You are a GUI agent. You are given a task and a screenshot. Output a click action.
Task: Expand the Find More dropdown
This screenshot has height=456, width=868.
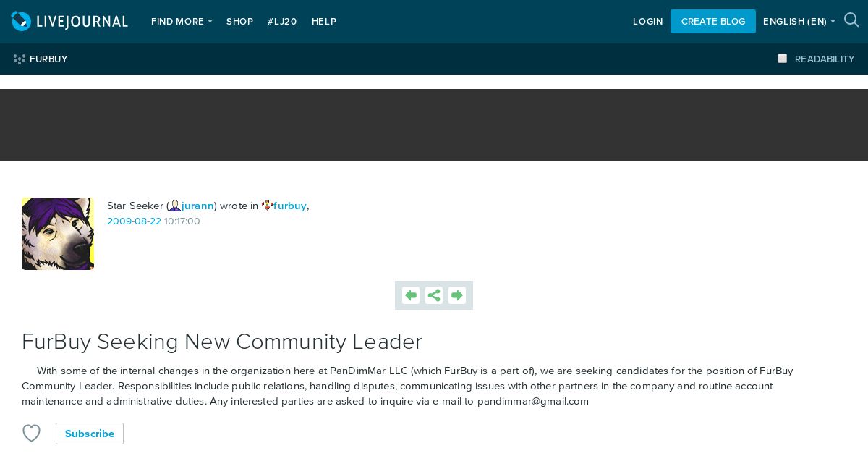point(182,22)
